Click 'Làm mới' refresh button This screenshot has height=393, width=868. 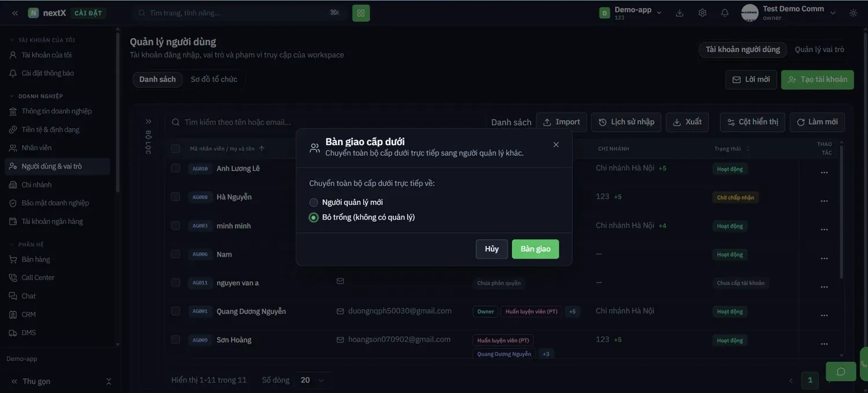817,122
